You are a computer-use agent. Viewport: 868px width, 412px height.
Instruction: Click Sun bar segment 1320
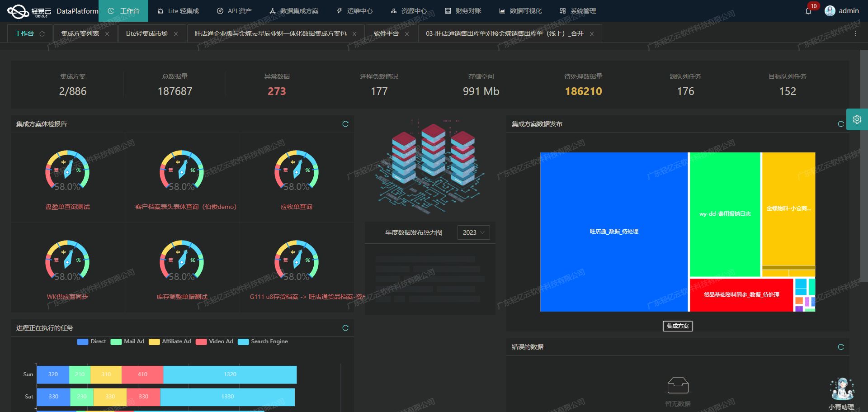tap(230, 374)
